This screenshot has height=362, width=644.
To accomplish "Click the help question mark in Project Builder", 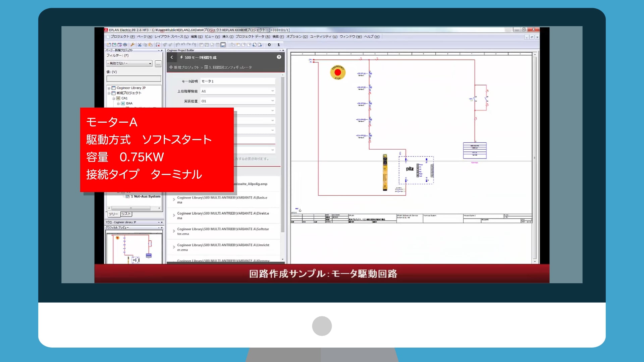I will [x=279, y=57].
